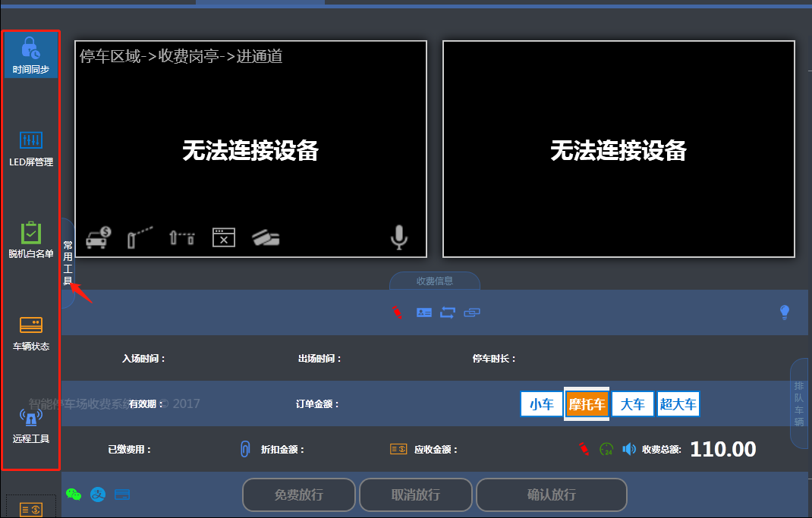
Task: Click the 入场时间 label
Action: coord(143,359)
